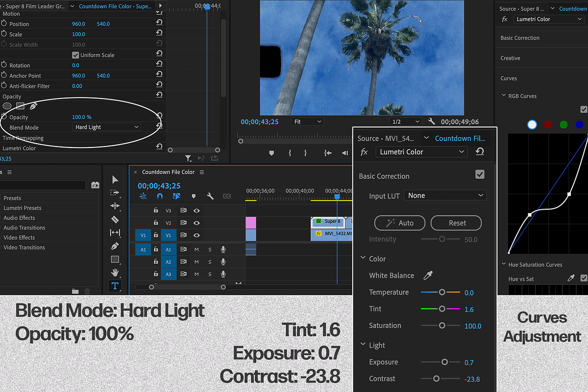Collapse the Light section
Viewport: 588px width, 392px height.
[x=364, y=345]
